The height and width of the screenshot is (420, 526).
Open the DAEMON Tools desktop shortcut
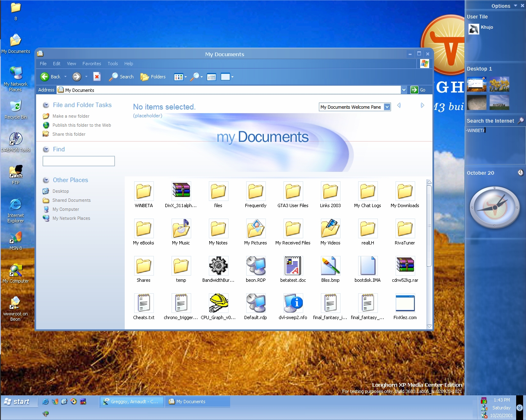click(16, 139)
